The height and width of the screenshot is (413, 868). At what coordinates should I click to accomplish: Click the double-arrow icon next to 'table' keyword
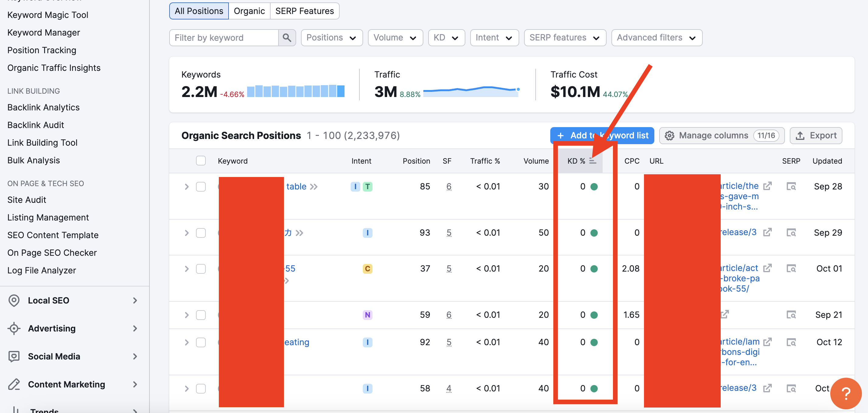314,187
